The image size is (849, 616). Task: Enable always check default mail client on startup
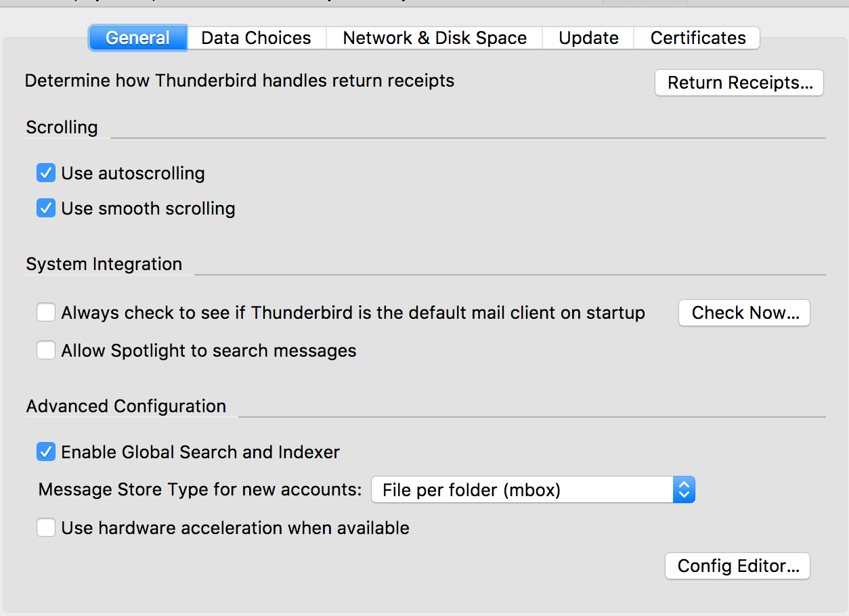[x=46, y=313]
